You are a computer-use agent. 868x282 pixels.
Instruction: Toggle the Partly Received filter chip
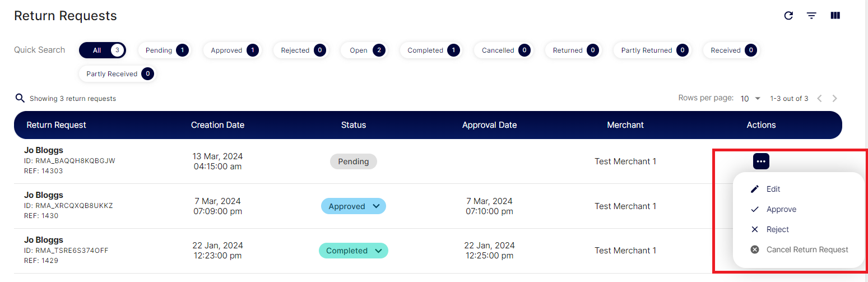[x=117, y=74]
